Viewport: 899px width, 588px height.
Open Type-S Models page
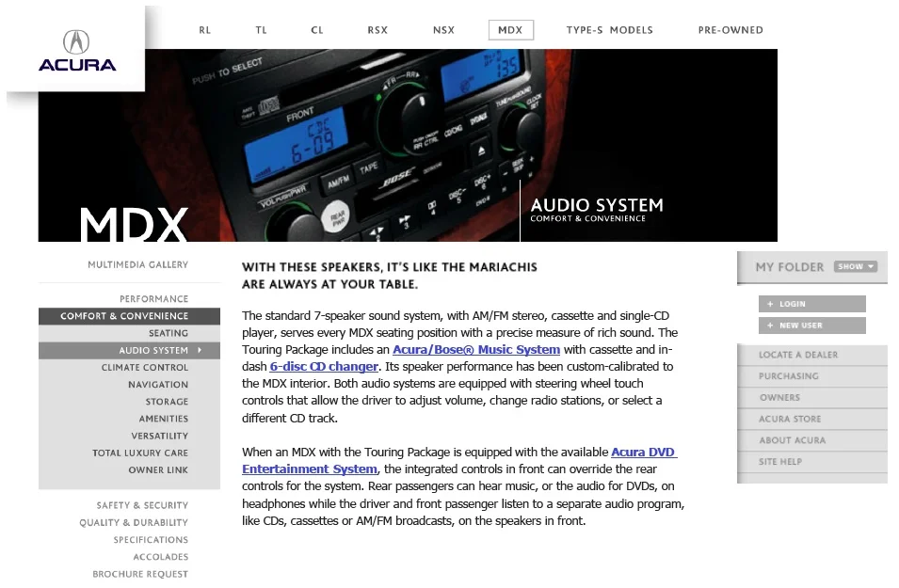pyautogui.click(x=609, y=30)
